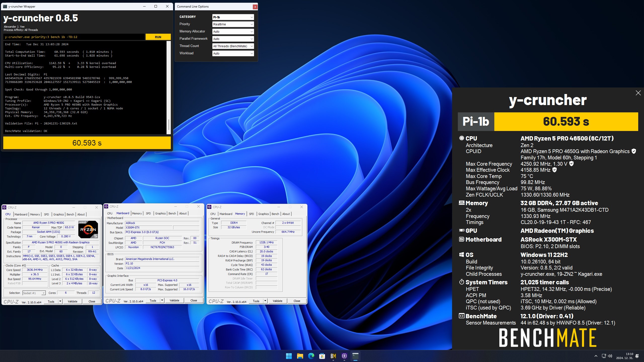Click the Motherboard icon in BenchMate panel
This screenshot has width=644, height=362.
[462, 239]
